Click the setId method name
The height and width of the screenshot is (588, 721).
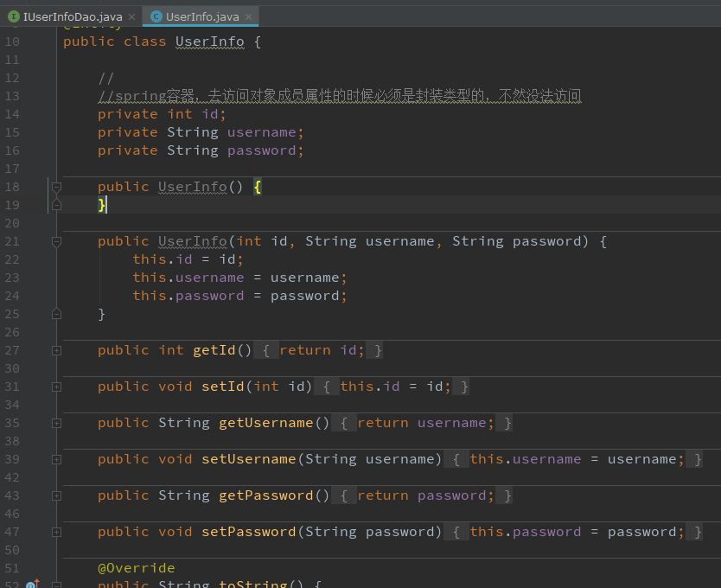(222, 387)
